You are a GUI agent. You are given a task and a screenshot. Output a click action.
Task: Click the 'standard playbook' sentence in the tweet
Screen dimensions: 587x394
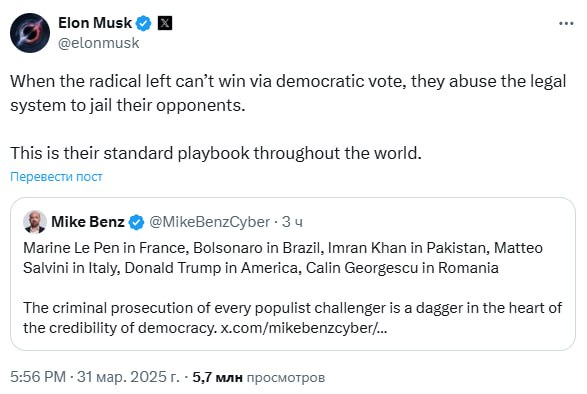[x=216, y=153]
